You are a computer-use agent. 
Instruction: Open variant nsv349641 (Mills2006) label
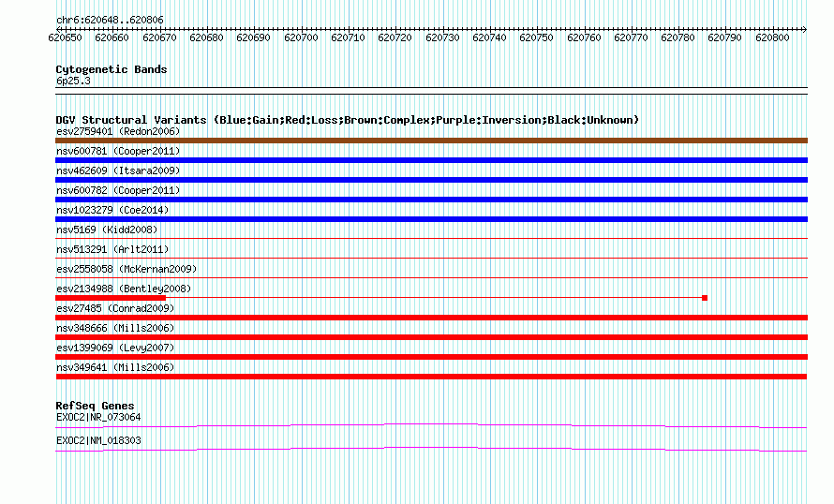tap(115, 367)
